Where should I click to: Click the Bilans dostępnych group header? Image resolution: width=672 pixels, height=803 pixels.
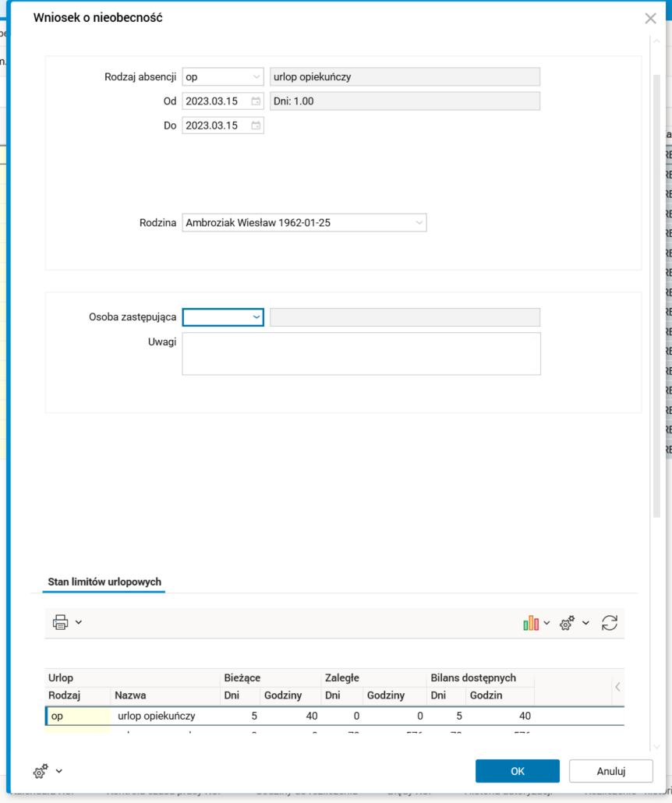[x=480, y=677]
